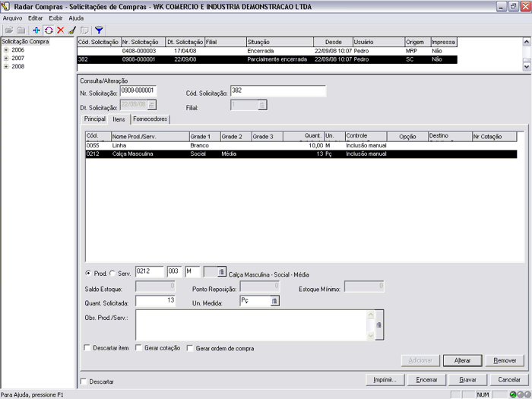Click lookup icon beside product code fields
The height and width of the screenshot is (399, 532).
pyautogui.click(x=221, y=271)
